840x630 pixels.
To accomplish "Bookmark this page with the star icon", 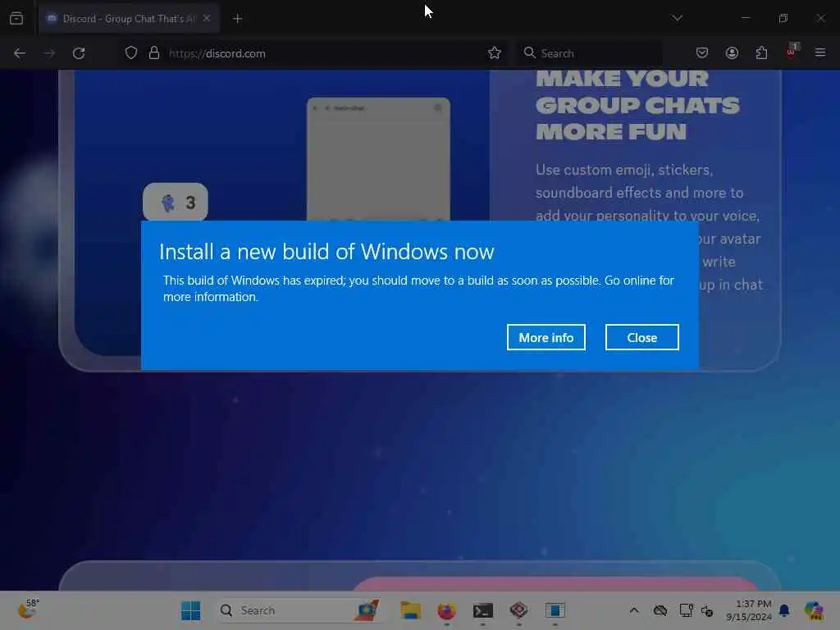I will click(495, 53).
